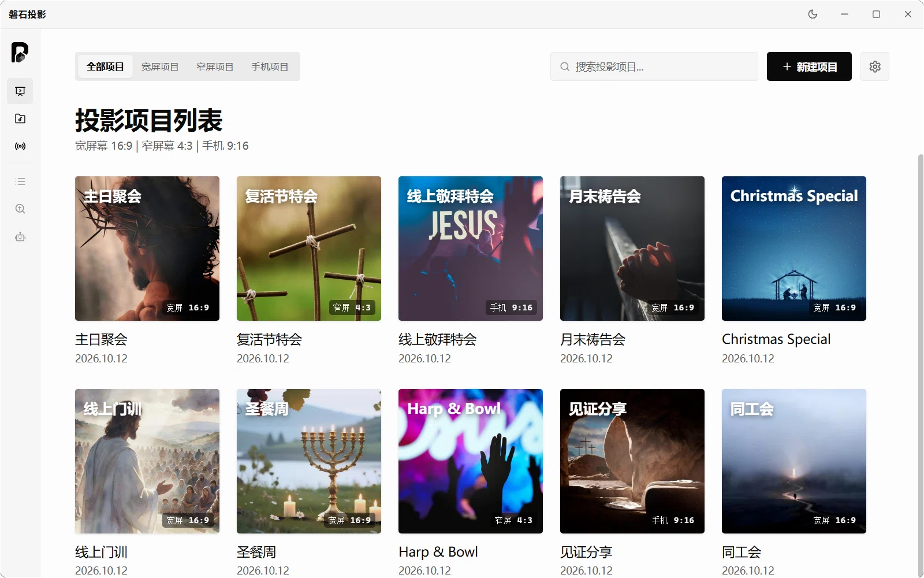Open the robot assistant sidebar icon
Image resolution: width=924 pixels, height=578 pixels.
tap(20, 236)
